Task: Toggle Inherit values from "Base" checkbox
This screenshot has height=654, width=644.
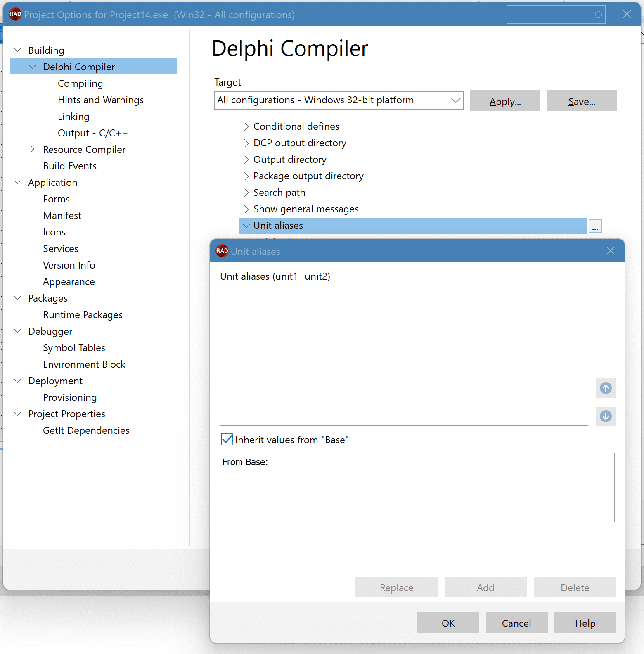Action: [227, 439]
